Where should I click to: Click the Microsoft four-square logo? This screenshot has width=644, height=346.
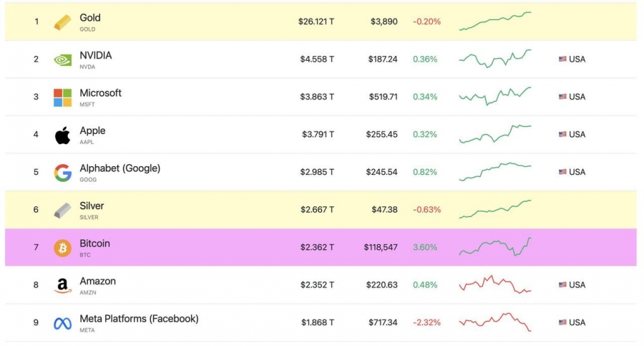[x=62, y=97]
